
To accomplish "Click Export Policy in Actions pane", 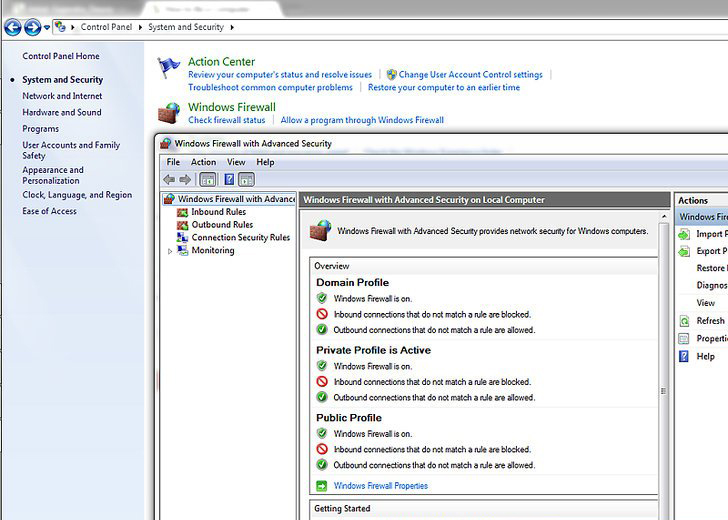I will [712, 251].
